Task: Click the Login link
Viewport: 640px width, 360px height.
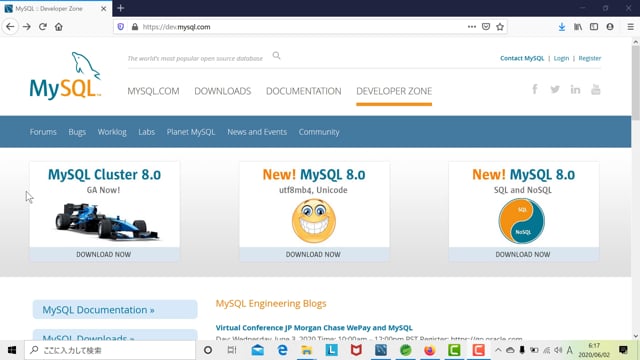Action: (561, 58)
